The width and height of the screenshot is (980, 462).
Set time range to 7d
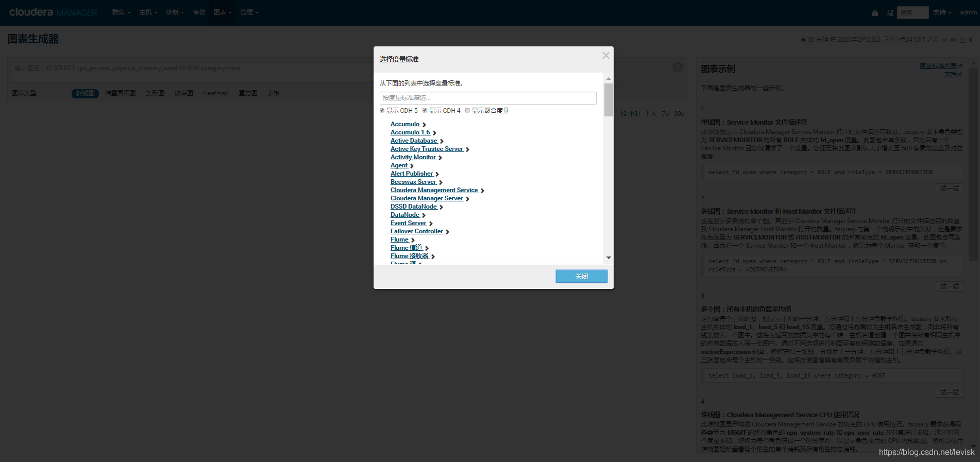[665, 114]
